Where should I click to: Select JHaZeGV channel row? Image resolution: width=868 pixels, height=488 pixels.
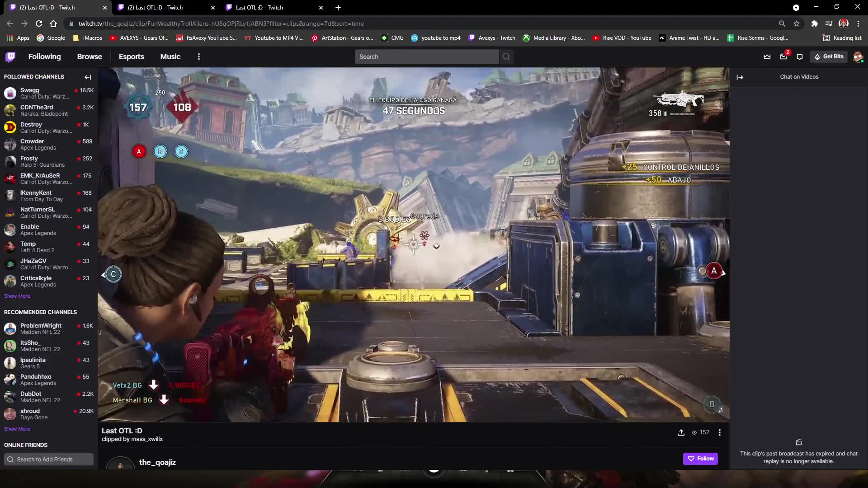coord(49,264)
